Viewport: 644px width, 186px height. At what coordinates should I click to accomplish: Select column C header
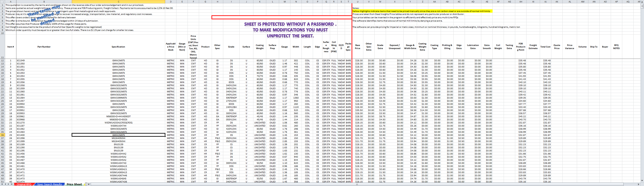coord(118,2)
